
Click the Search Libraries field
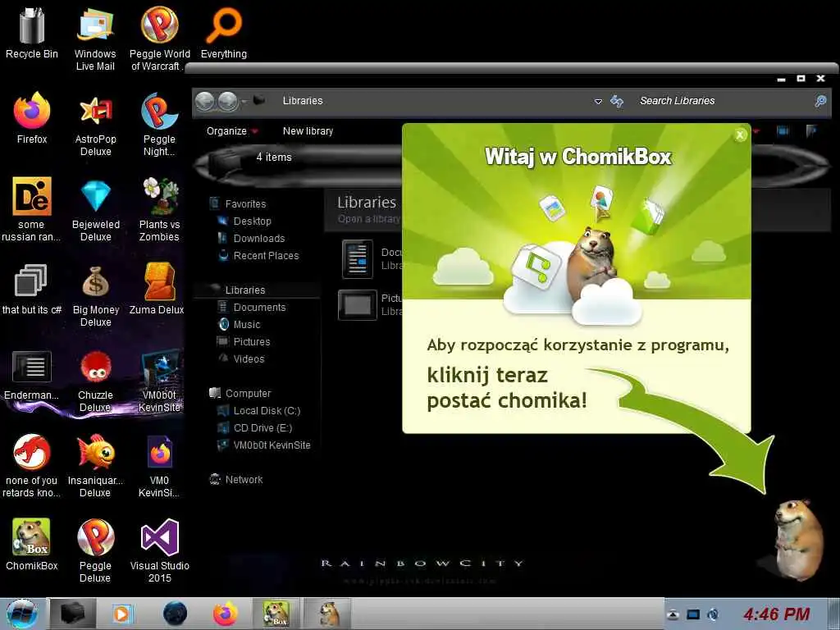point(724,101)
